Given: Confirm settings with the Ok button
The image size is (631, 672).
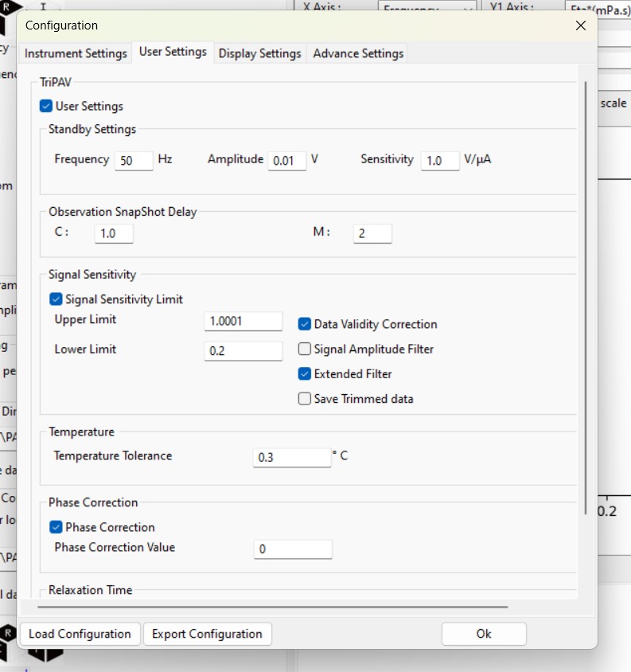Looking at the screenshot, I should [x=484, y=634].
